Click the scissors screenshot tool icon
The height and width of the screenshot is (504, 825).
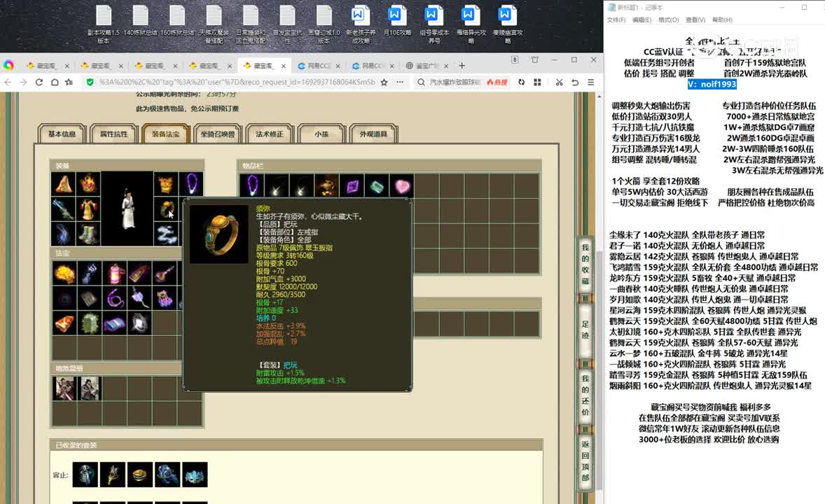point(559,82)
